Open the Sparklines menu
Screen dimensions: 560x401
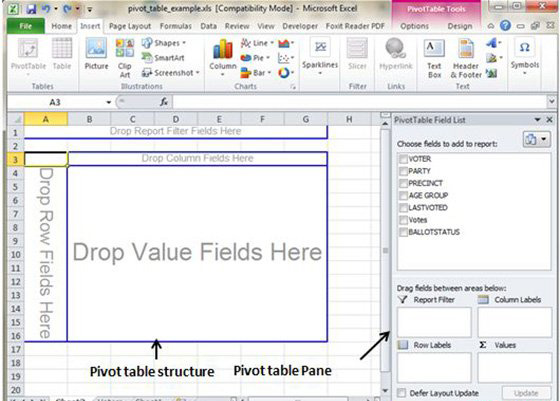pos(320,56)
